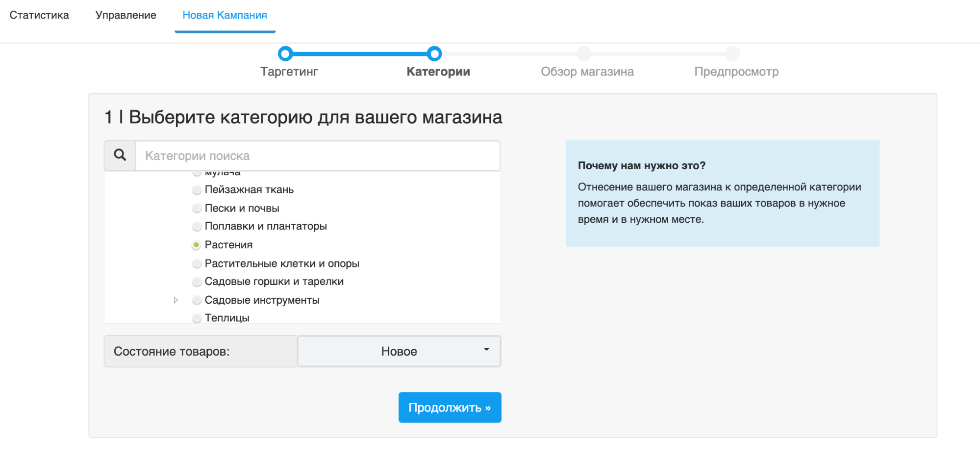Screen dimensions: 980x470
Task: Open the Новая Кампания tab
Action: (225, 15)
